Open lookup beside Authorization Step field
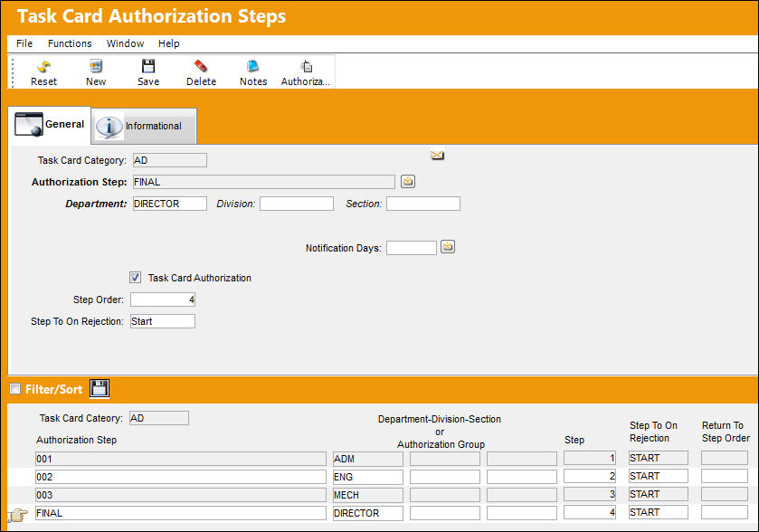 pos(408,182)
